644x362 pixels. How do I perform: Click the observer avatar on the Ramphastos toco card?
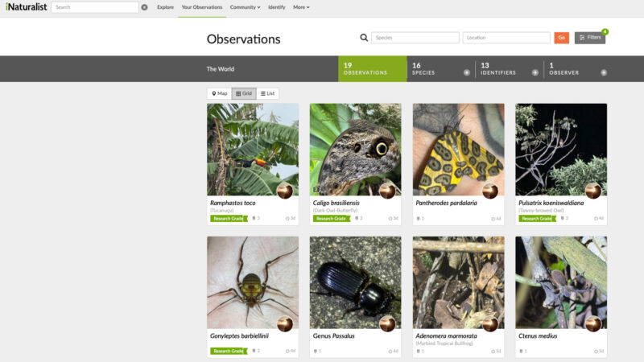[285, 191]
